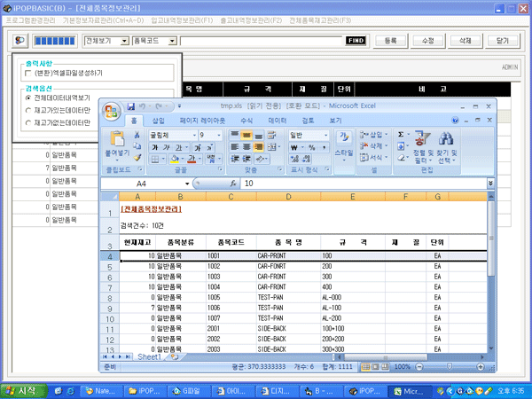Screen dimensions: 532x399
Task: Zoom out with the minus button
Action: tap(419, 367)
